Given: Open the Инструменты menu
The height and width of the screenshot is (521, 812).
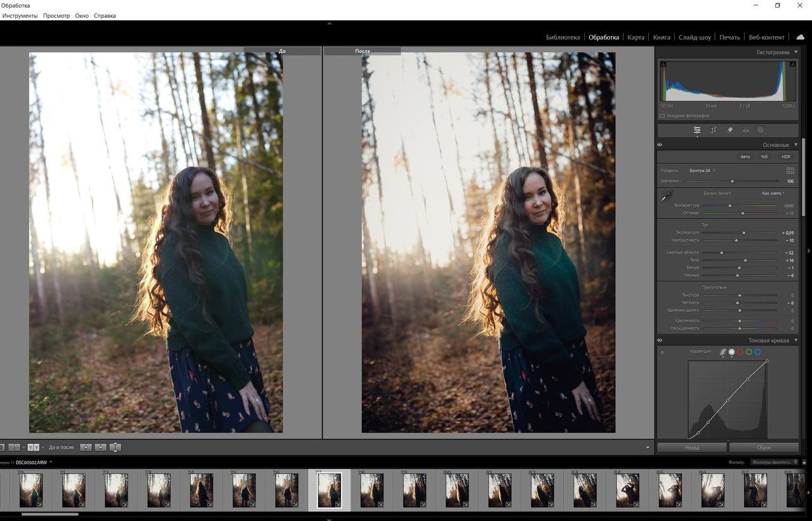Looking at the screenshot, I should 20,15.
